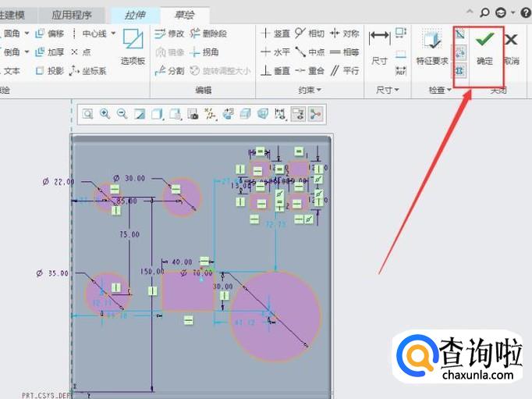This screenshot has height=399, width=532.
Task: Apply the 中点 midpoint constraint
Action: pos(310,52)
